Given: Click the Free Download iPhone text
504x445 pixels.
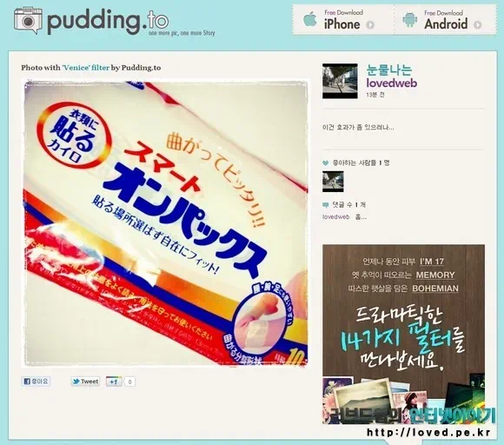Looking at the screenshot, I should pos(342,20).
